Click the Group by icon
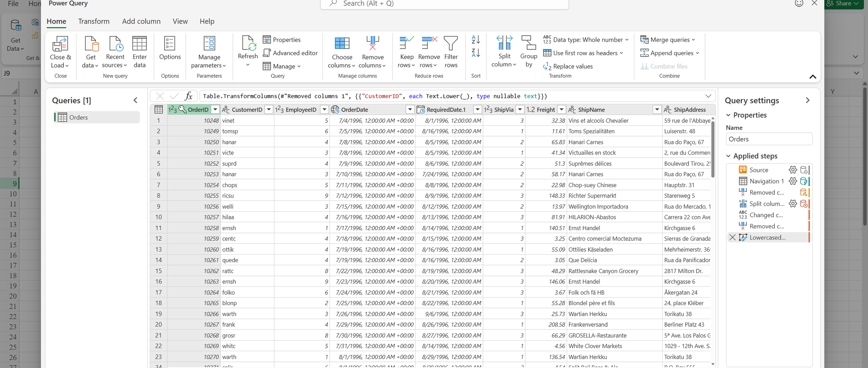Image resolution: width=868 pixels, height=368 pixels. tap(528, 44)
